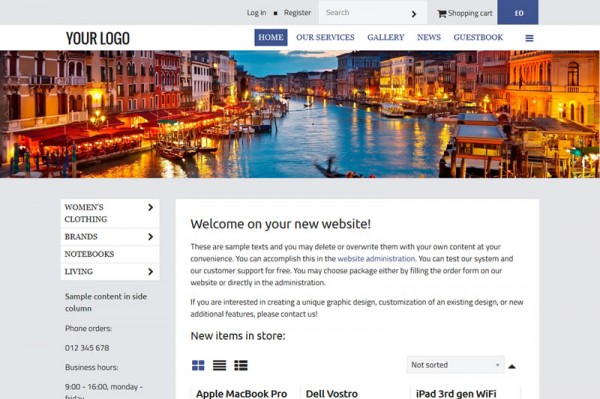Click Sample content in side column text
Image resolution: width=600 pixels, height=399 pixels.
(106, 302)
